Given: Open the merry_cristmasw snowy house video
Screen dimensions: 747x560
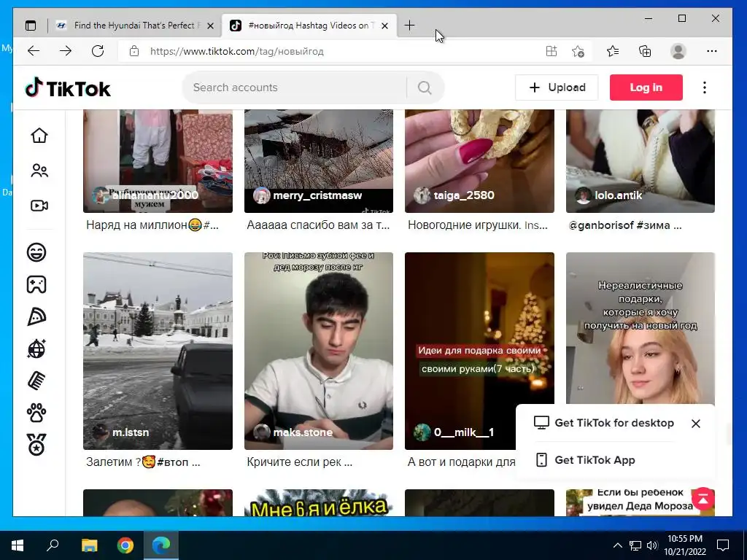Looking at the screenshot, I should coord(319,161).
